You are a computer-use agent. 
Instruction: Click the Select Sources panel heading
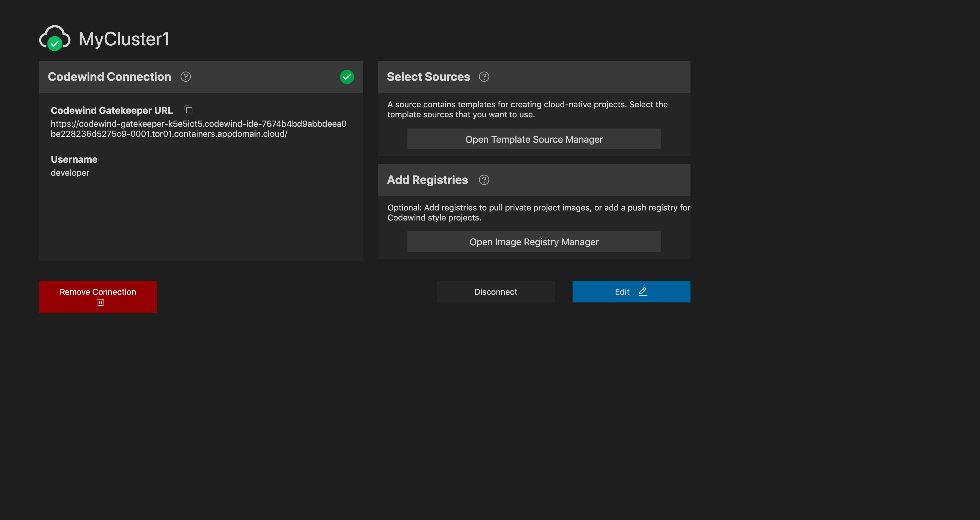point(428,77)
